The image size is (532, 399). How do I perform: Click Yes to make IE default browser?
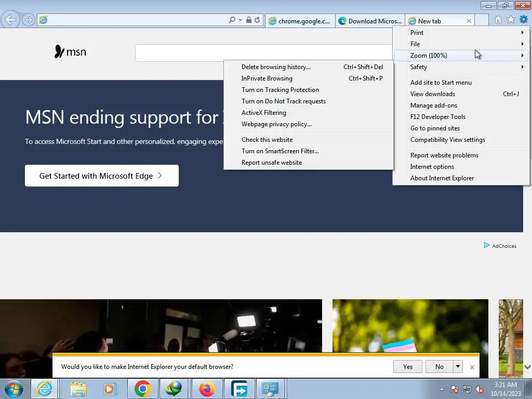point(407,367)
